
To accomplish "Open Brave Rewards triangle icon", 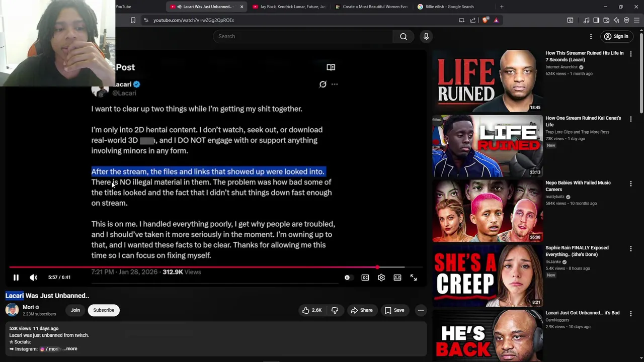I will click(496, 20).
